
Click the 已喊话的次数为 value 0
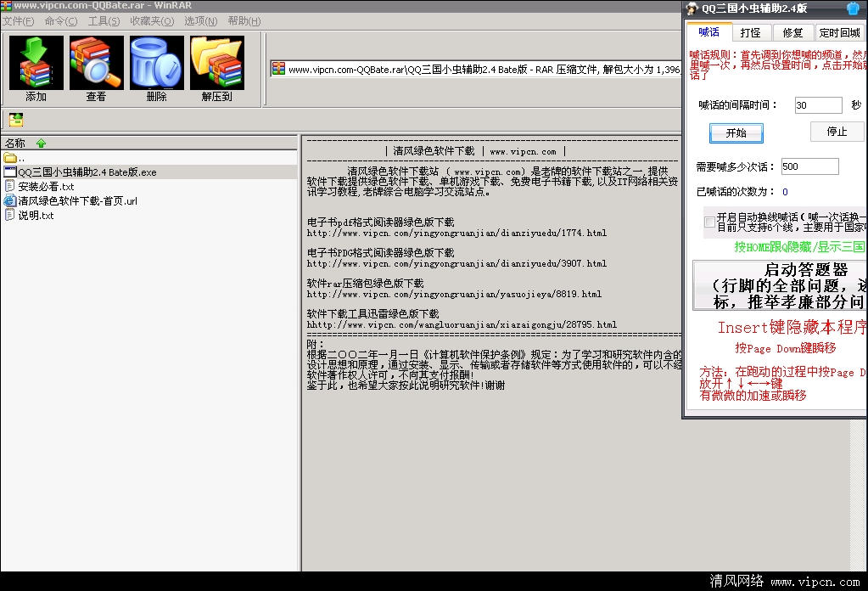pyautogui.click(x=785, y=192)
